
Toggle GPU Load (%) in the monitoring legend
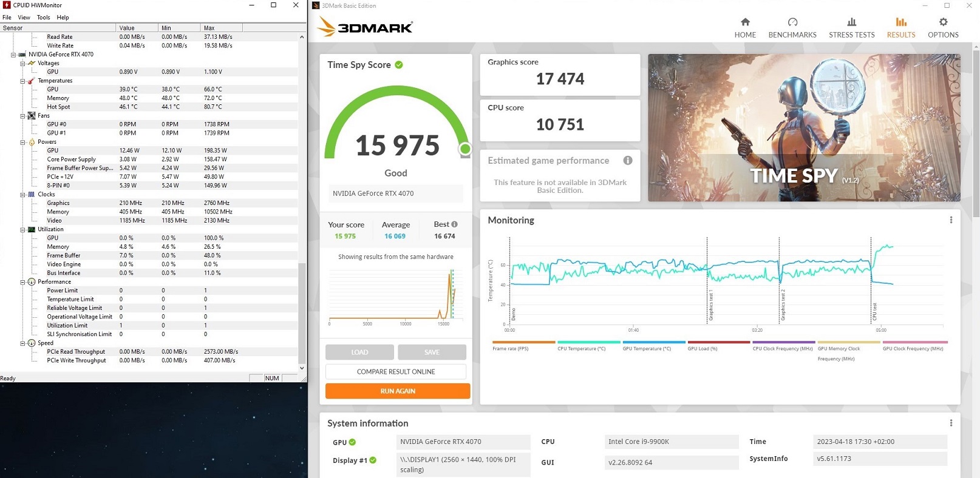718,346
